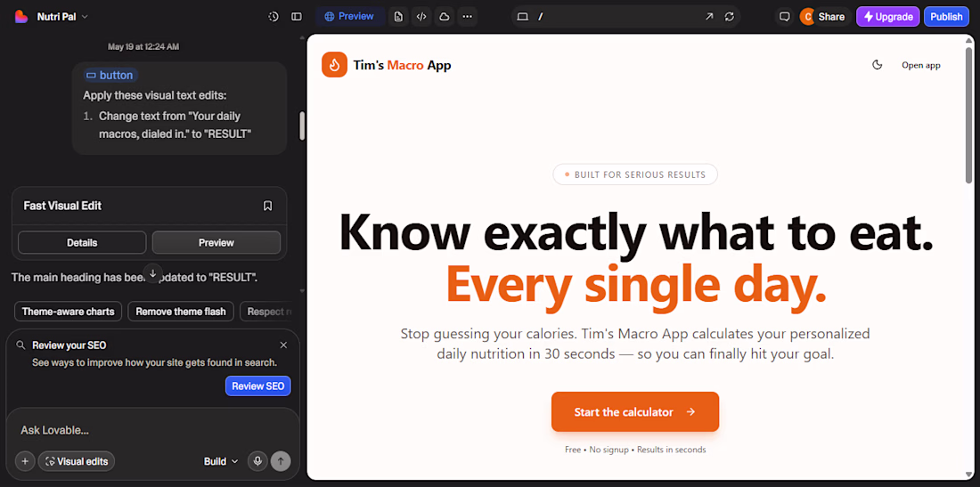The width and height of the screenshot is (980, 487).
Task: Click the Lovable heart logo
Action: coord(21,17)
